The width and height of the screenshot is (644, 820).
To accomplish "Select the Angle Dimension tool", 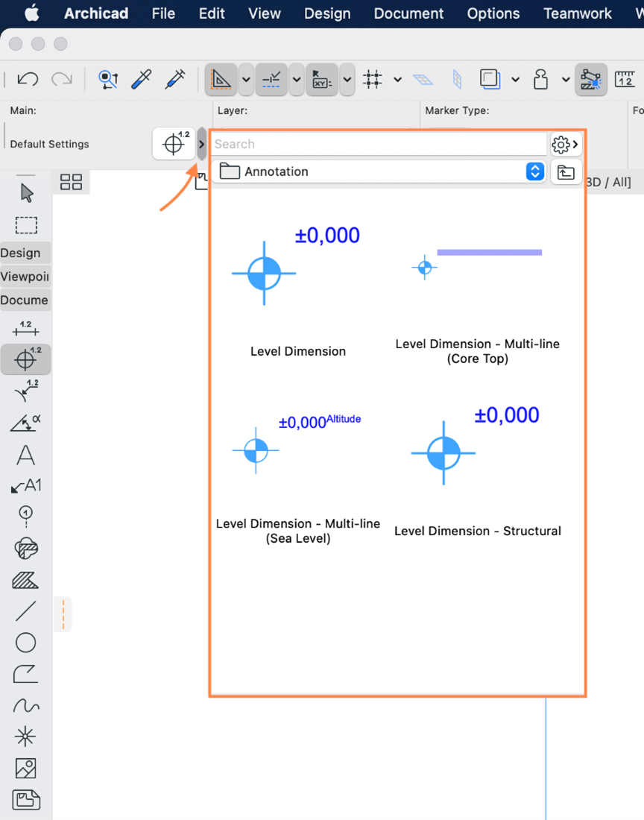I will coord(25,423).
